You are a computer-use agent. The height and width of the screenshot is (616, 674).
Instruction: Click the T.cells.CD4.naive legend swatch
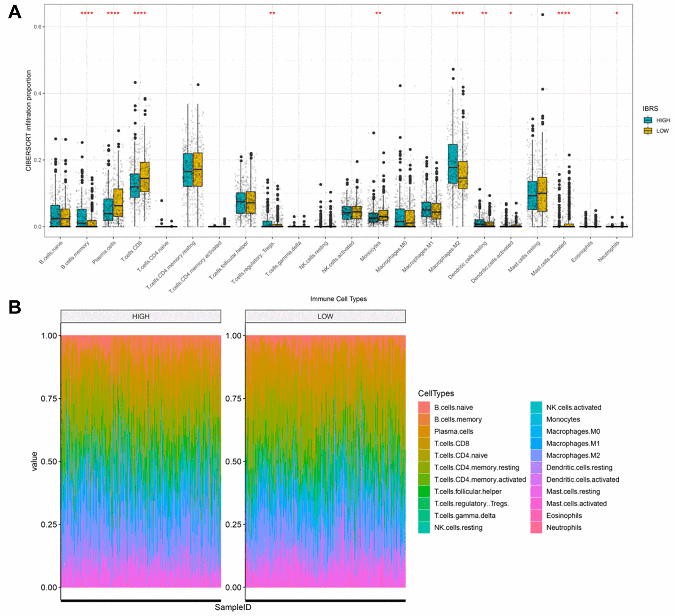click(424, 455)
